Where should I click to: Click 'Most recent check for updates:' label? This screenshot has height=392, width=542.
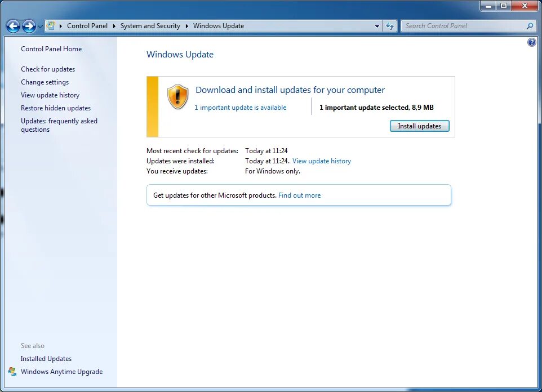coord(193,151)
